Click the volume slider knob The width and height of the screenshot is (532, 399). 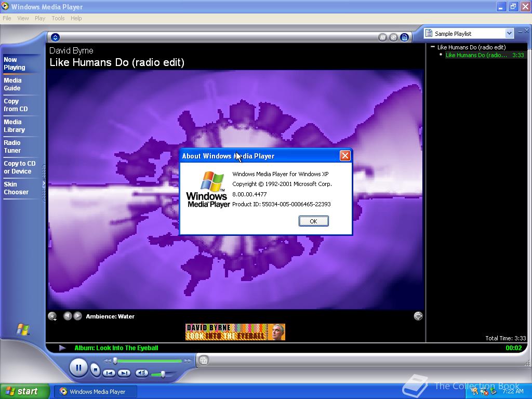163,374
